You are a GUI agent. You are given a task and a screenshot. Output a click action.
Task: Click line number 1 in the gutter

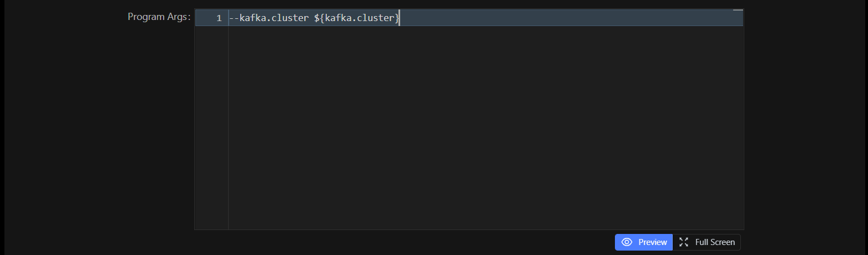pos(219,18)
